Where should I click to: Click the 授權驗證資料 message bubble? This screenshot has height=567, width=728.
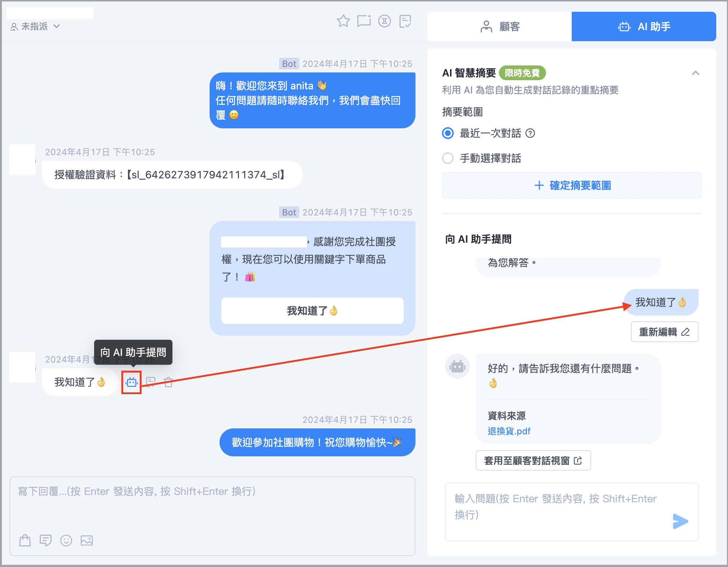[x=172, y=175]
